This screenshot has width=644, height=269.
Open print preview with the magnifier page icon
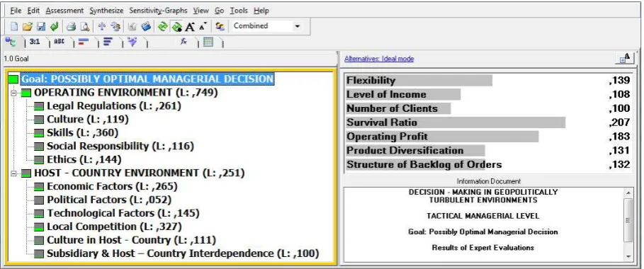coord(84,26)
